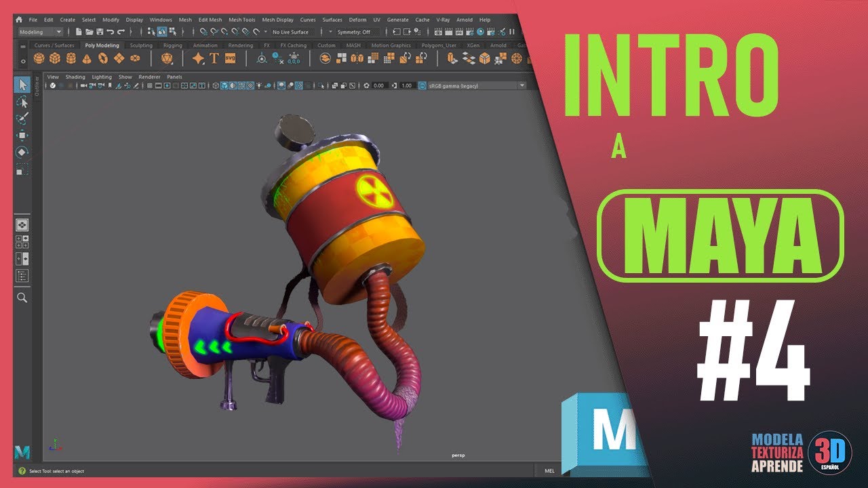Click the SVG import shelf icon
The image size is (868, 488).
click(x=231, y=59)
